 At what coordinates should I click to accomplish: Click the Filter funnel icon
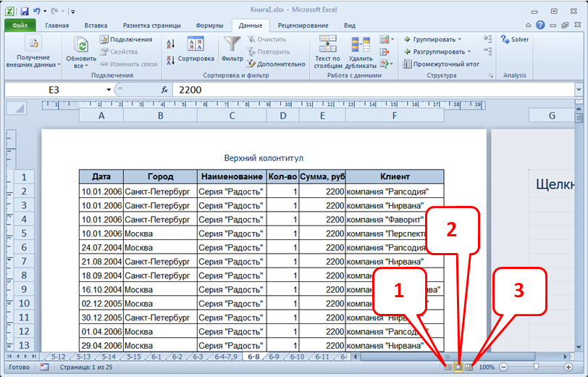pyautogui.click(x=232, y=45)
